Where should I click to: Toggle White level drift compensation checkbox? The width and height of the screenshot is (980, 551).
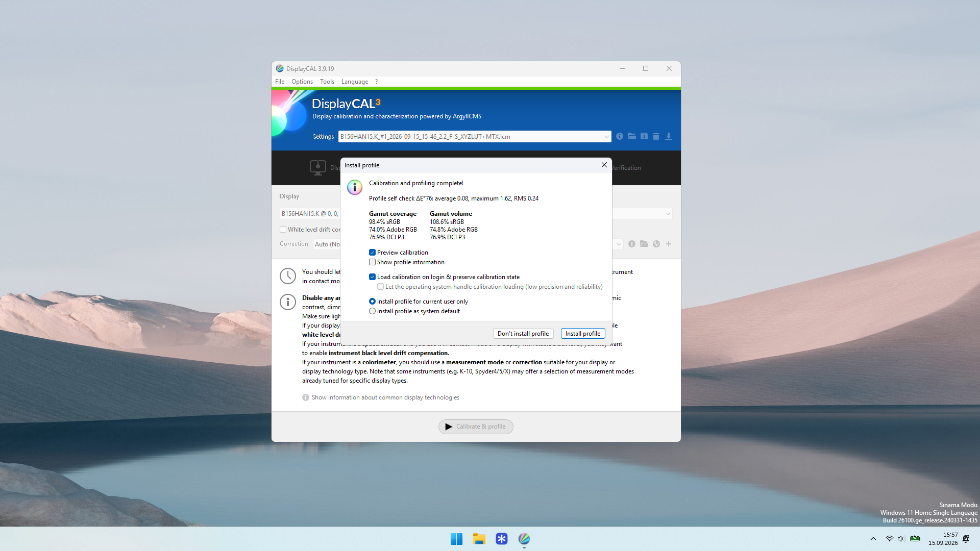[283, 230]
